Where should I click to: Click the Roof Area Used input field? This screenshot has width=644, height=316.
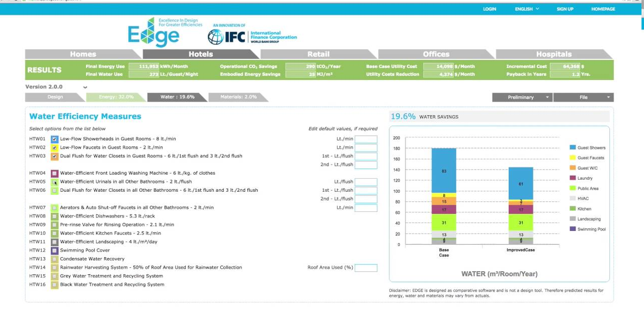click(x=366, y=268)
